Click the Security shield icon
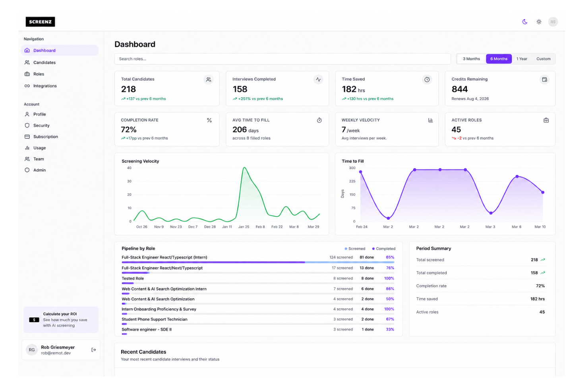Image resolution: width=588 pixels, height=392 pixels. tap(27, 126)
